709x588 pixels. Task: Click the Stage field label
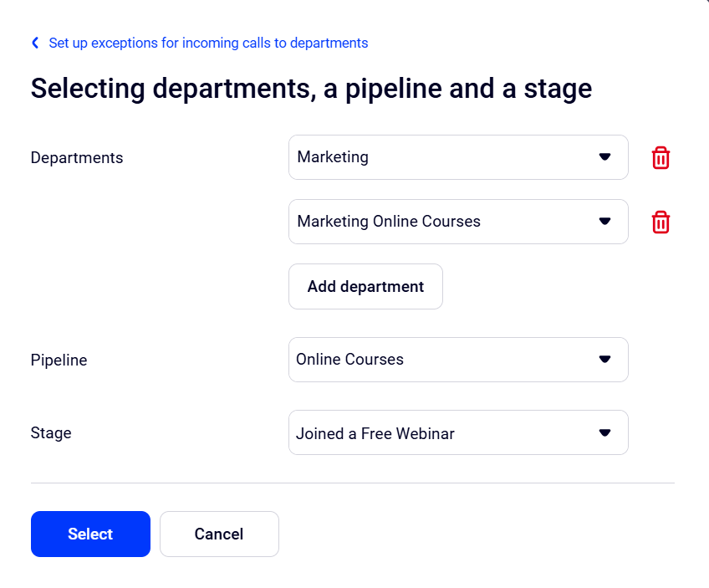pyautogui.click(x=51, y=433)
